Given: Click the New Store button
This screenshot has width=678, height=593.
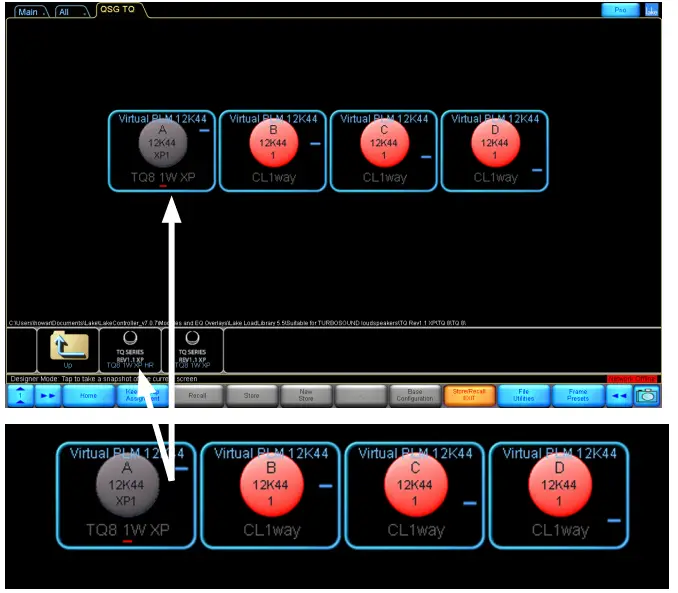Looking at the screenshot, I should (308, 397).
